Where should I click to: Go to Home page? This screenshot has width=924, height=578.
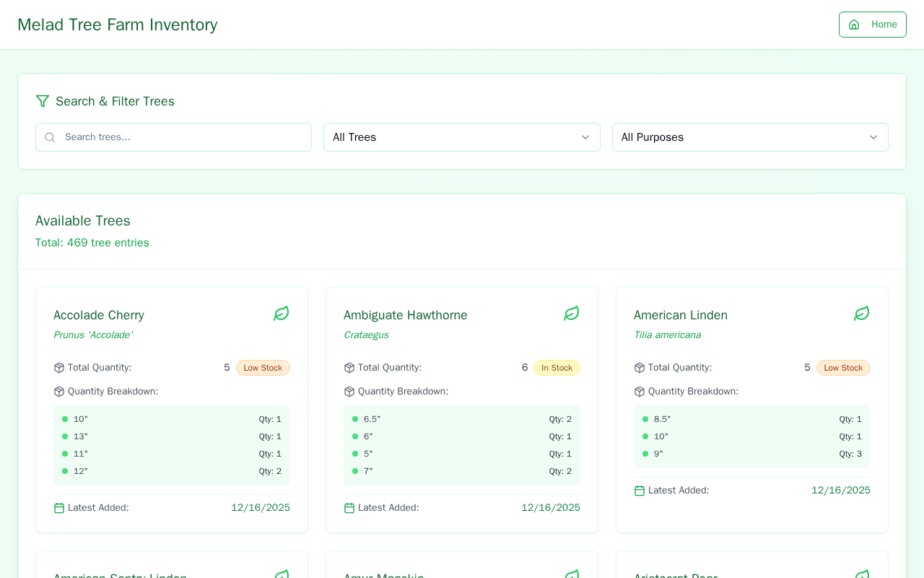click(872, 25)
